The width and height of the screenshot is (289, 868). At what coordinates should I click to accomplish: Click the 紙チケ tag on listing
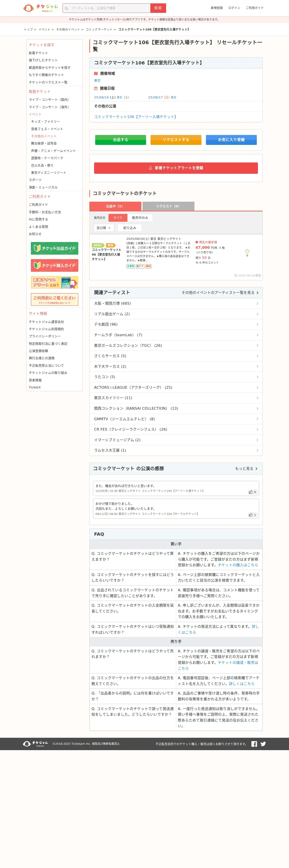pos(140,266)
